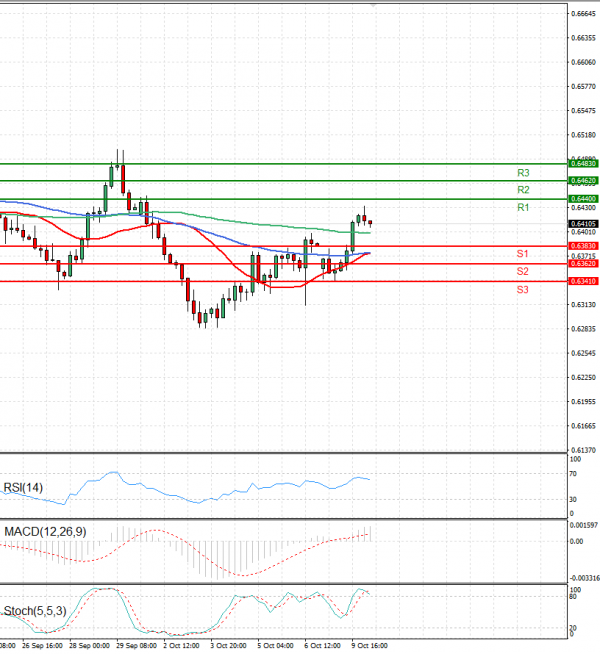Click the 0.61955 price axis value
This screenshot has width=600, height=654.
pos(583,402)
